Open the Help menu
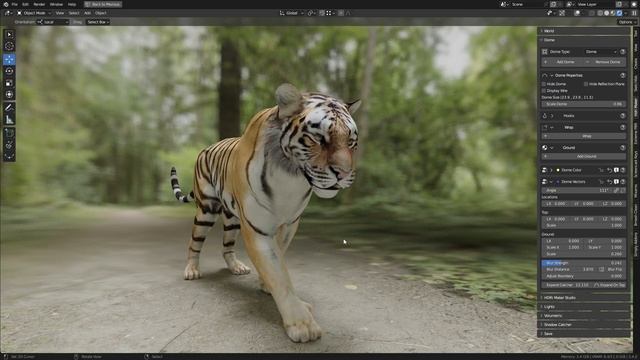Viewport: 640px width, 360px height. pos(72,4)
